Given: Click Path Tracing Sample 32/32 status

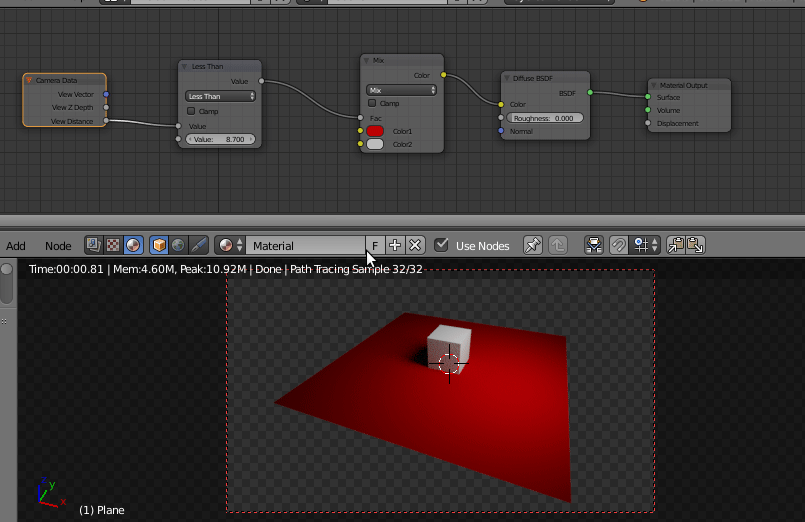Looking at the screenshot, I should 356,269.
